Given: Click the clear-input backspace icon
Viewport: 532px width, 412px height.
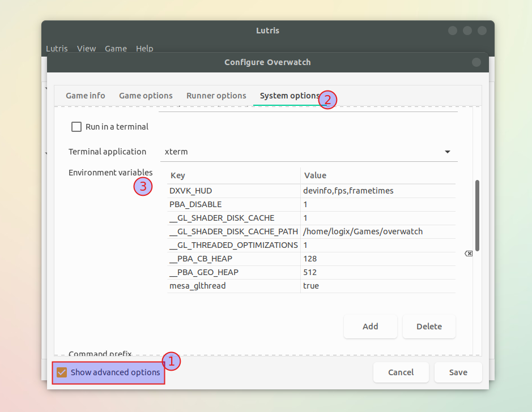Looking at the screenshot, I should coord(469,253).
